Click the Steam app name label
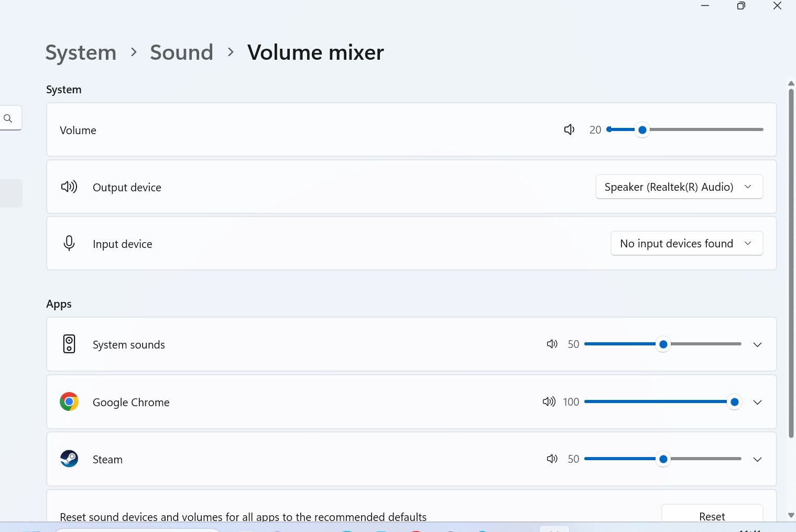Screen dimensions: 796x532 point(107,460)
